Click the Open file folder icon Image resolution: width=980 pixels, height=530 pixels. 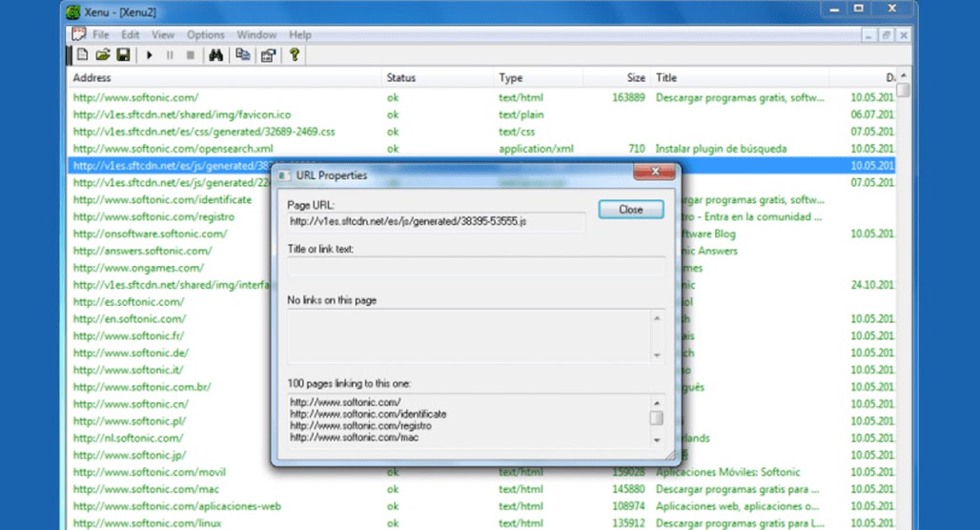tap(103, 55)
